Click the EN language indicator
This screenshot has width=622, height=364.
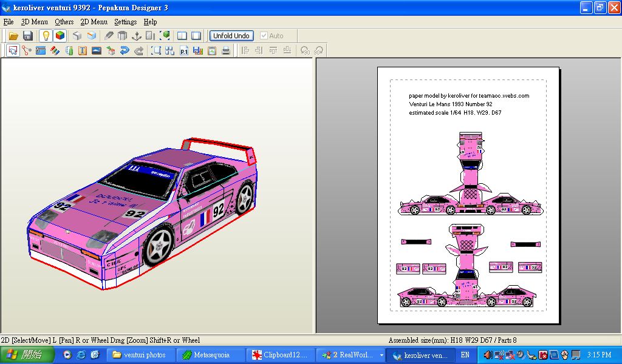point(465,355)
